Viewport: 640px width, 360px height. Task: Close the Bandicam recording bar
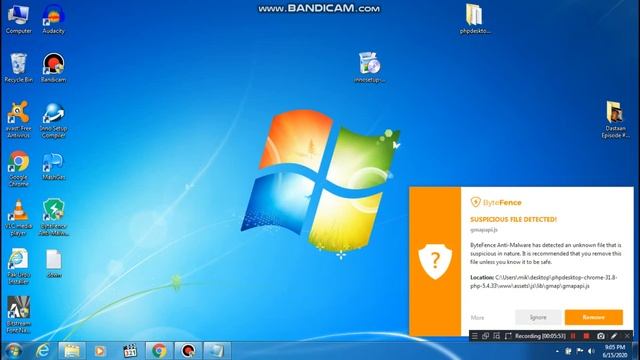[x=627, y=336]
